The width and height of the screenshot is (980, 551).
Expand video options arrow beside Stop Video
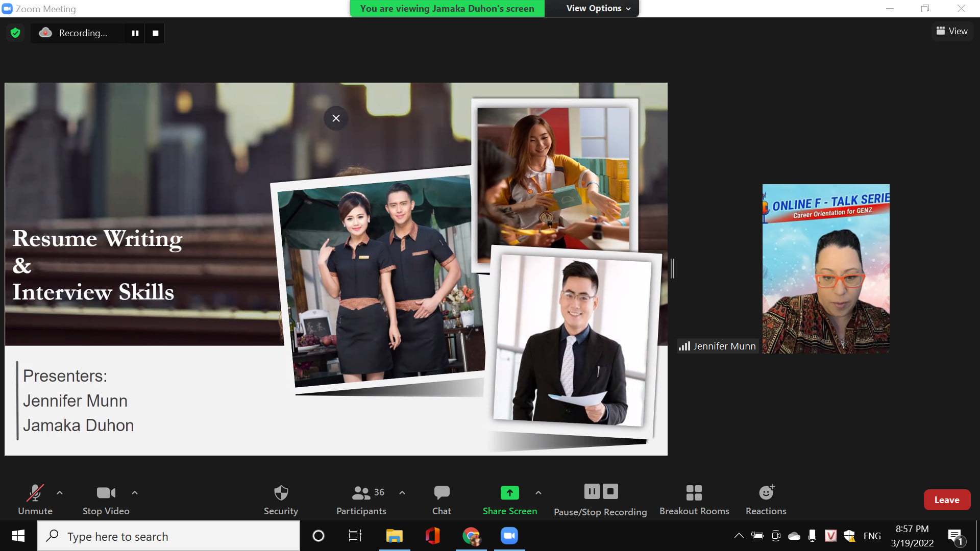click(135, 493)
